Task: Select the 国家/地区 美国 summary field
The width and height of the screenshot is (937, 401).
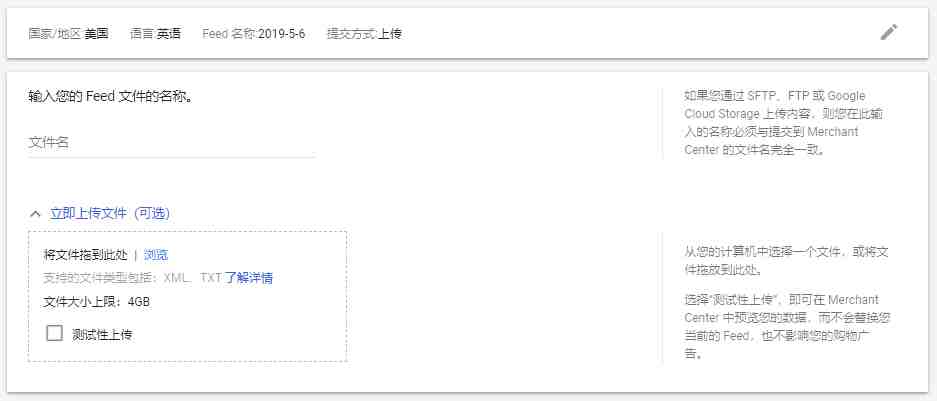Action: pyautogui.click(x=69, y=33)
